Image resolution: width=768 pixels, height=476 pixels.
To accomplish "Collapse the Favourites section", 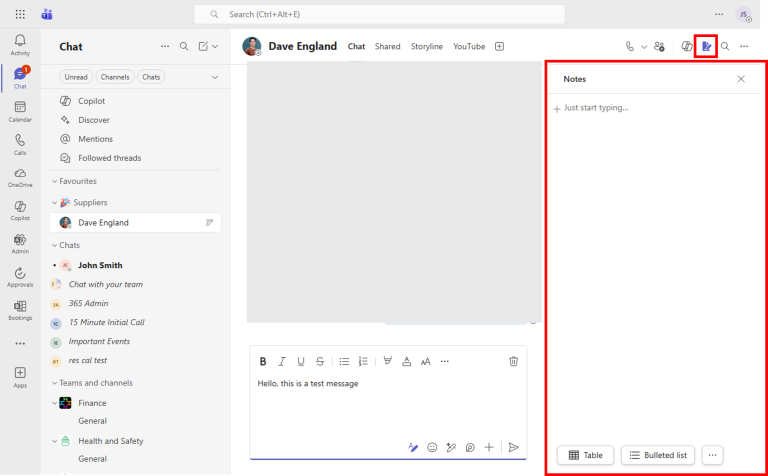I will point(55,181).
